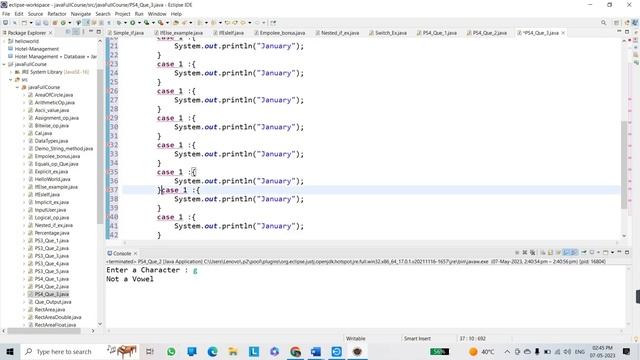Open the Refactor menu

(x=57, y=14)
